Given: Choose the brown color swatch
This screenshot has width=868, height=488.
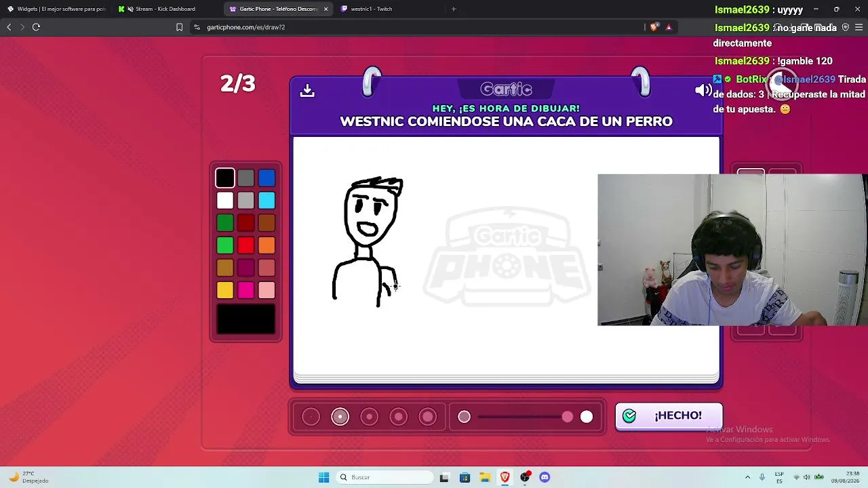Looking at the screenshot, I should point(267,222).
